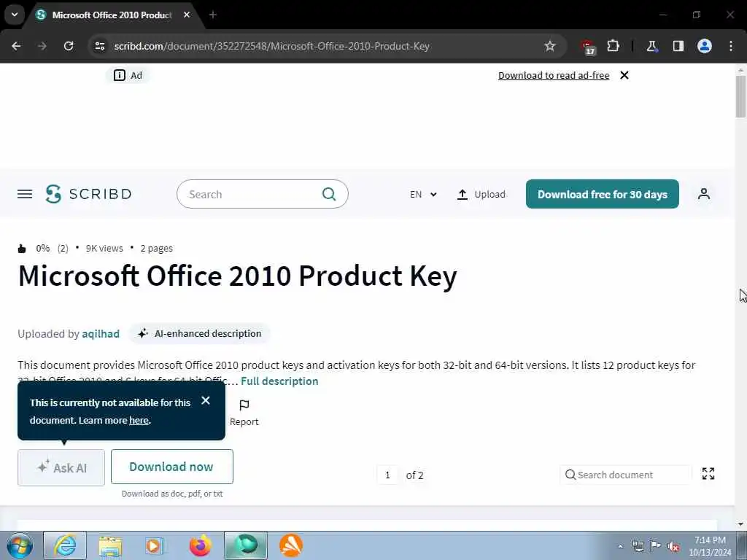This screenshot has height=560, width=747.
Task: Open Chrome Labs flask icon
Action: [651, 46]
